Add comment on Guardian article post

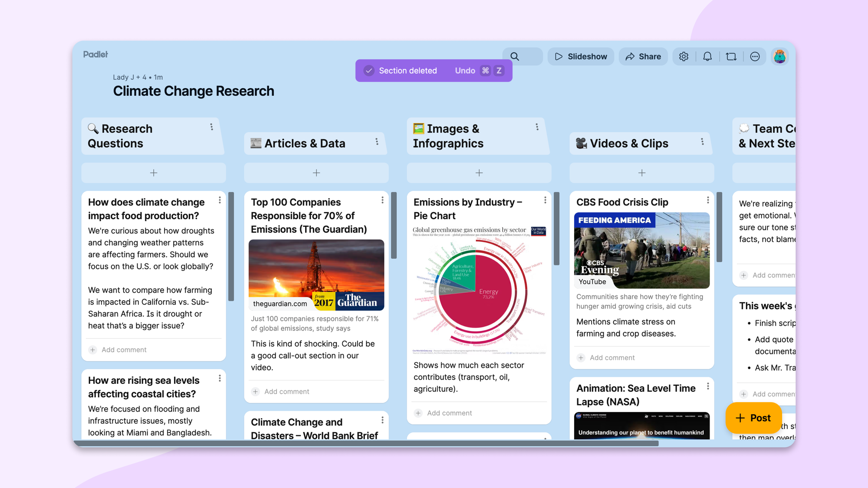click(286, 391)
